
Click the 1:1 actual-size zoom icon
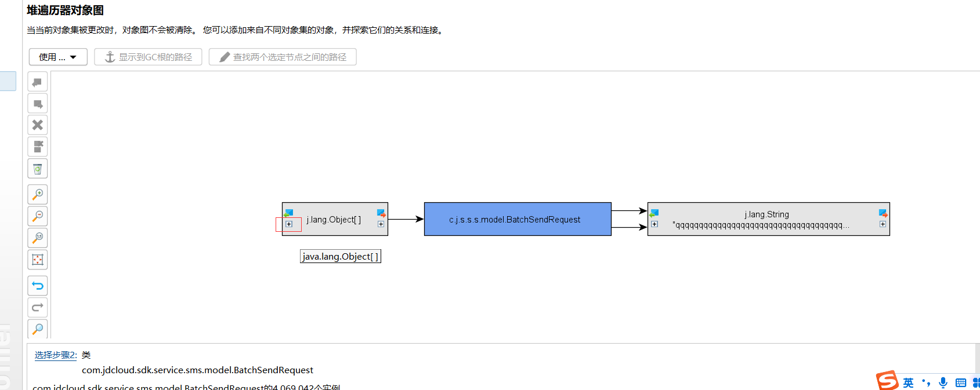click(38, 238)
